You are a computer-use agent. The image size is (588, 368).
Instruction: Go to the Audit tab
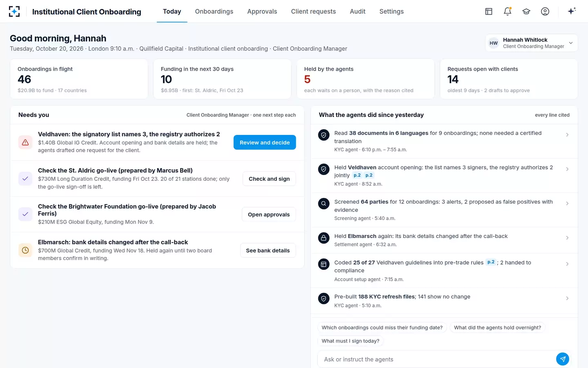click(358, 11)
